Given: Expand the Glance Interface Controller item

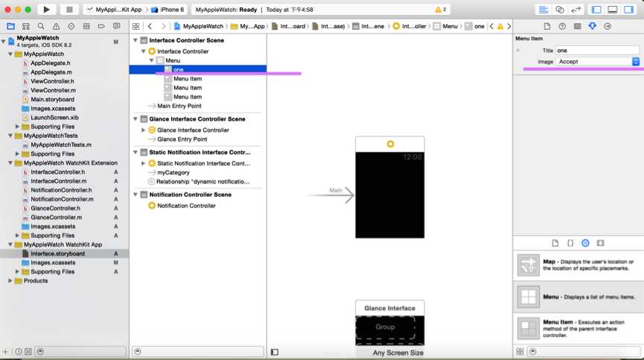Looking at the screenshot, I should click(144, 130).
